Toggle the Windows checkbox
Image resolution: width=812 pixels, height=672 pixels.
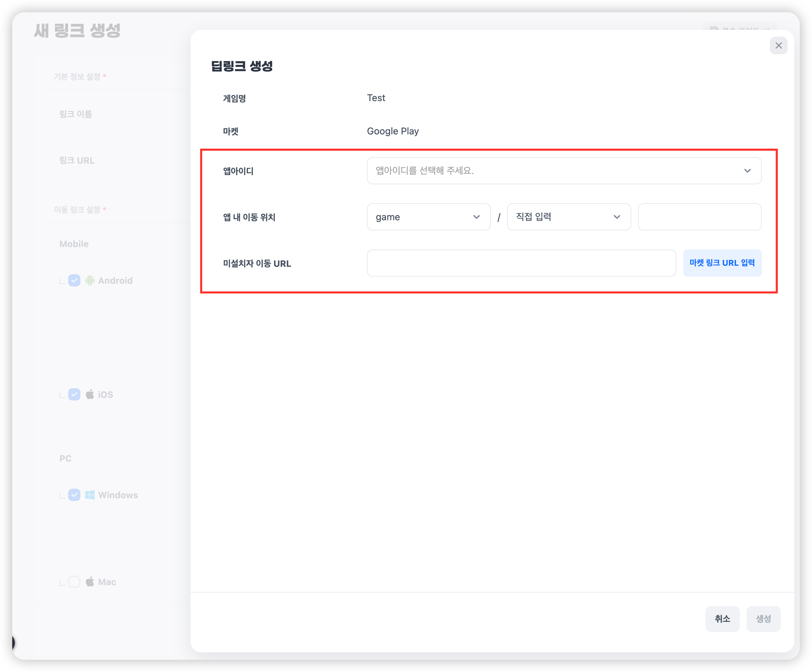pos(74,495)
